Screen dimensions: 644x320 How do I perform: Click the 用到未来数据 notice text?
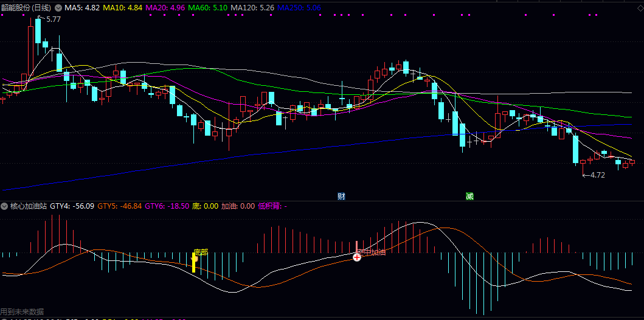point(22,311)
